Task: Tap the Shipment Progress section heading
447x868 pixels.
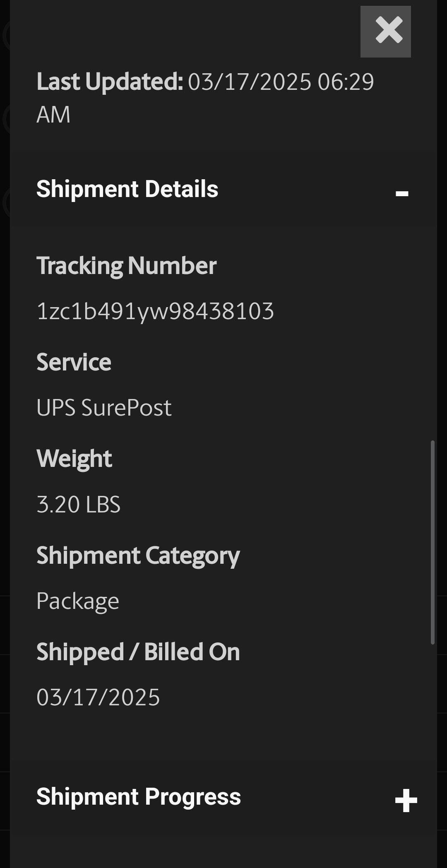Action: tap(138, 796)
